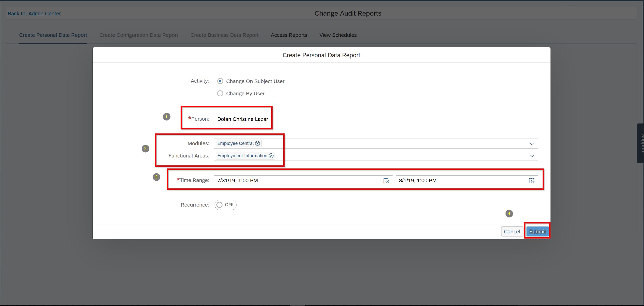Open end date calendar picker icon

[531, 180]
